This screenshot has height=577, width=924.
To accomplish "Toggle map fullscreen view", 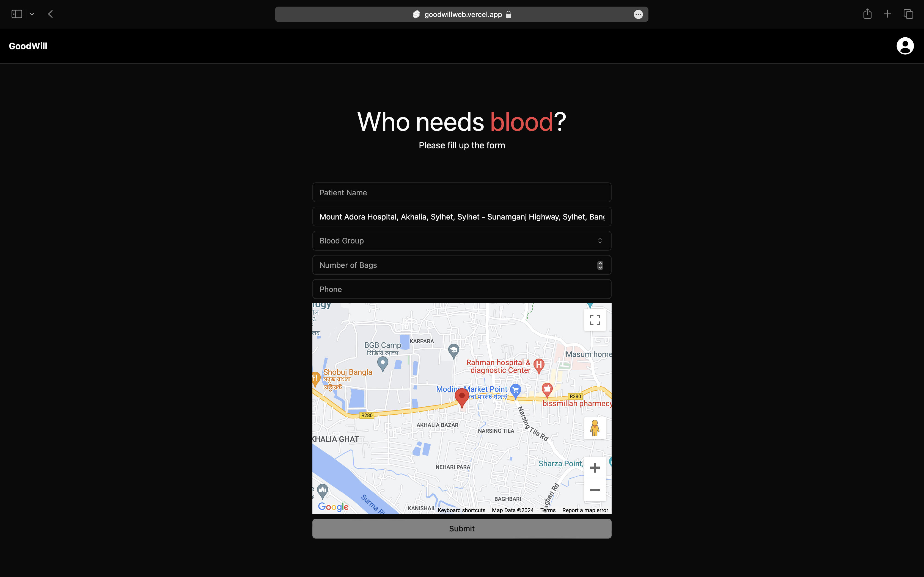I will click(595, 320).
